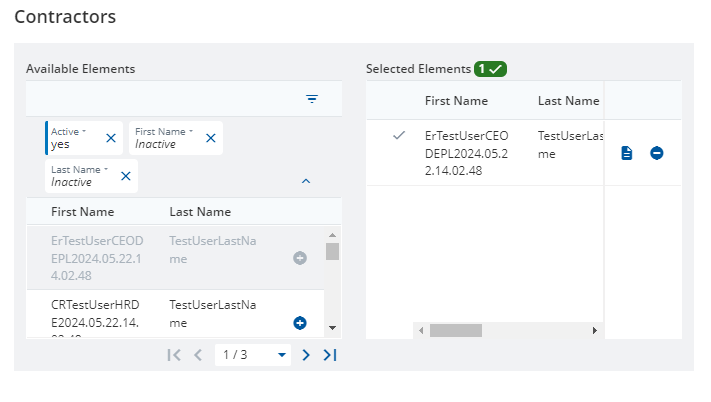Click the ErTestUserCEOD available row name

click(x=97, y=258)
